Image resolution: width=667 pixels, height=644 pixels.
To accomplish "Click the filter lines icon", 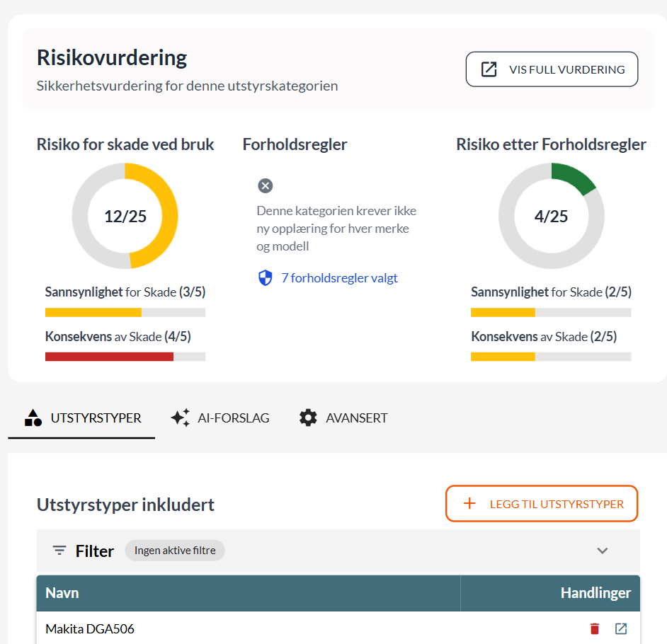I will (x=60, y=551).
